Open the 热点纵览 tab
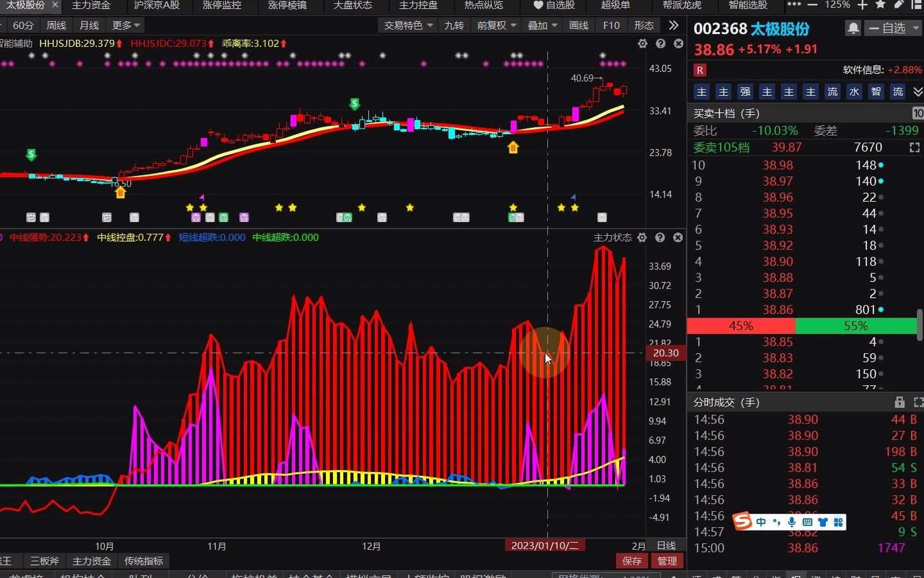 point(484,5)
